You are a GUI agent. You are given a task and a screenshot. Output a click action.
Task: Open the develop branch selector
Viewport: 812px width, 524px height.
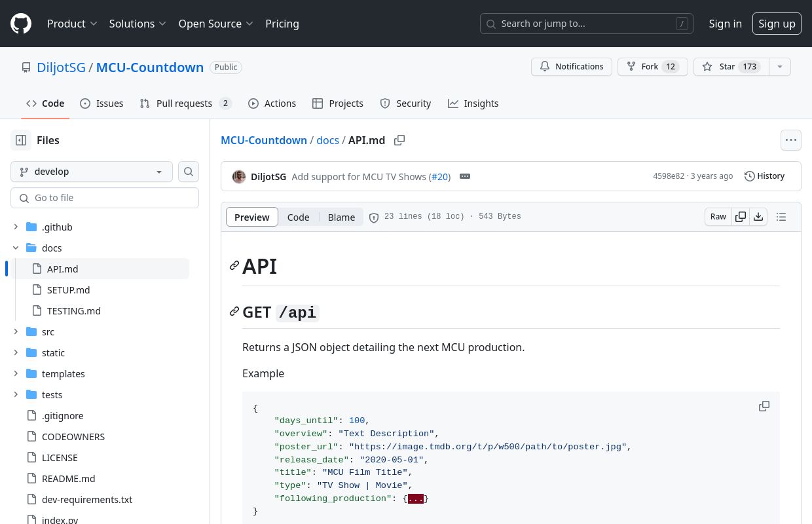[92, 172]
